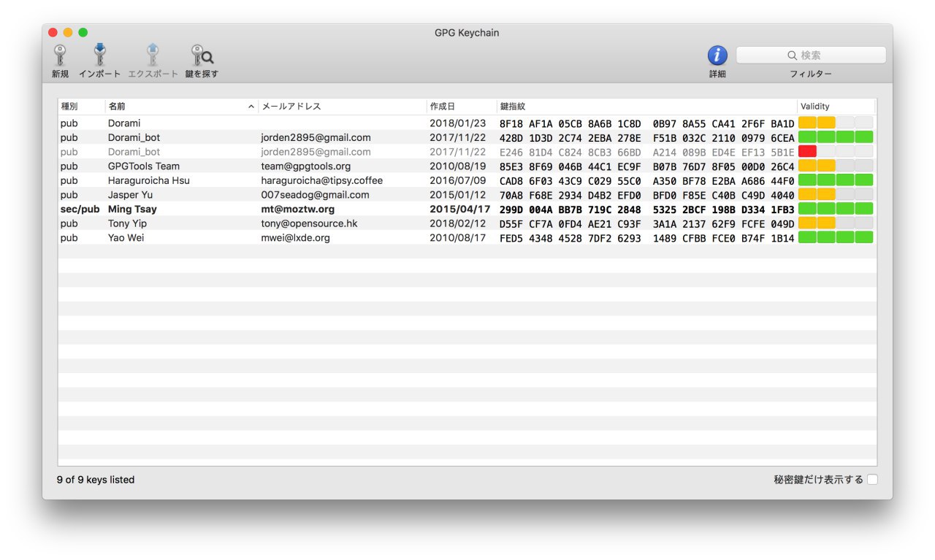
Task: Click fingerprint starting FED5 4348
Action: pos(646,237)
